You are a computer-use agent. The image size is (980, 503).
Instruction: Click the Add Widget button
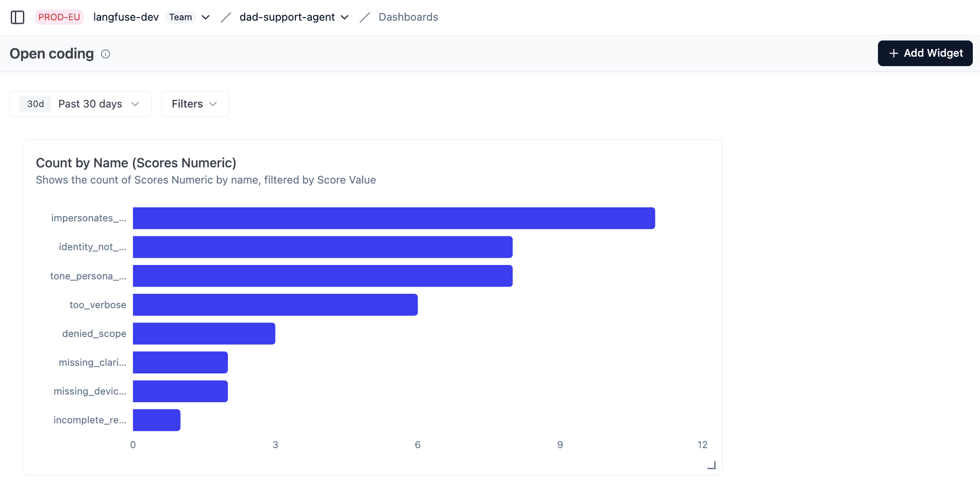coord(925,53)
